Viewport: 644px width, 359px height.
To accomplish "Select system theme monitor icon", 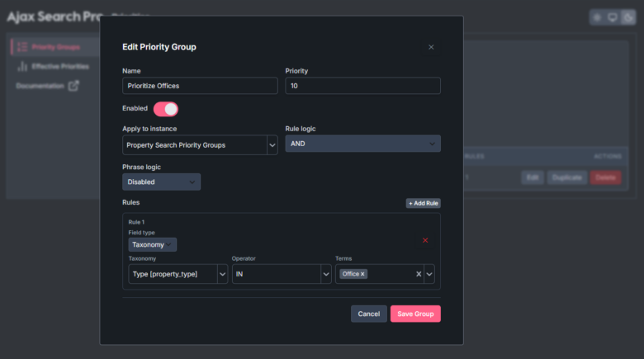I will 613,17.
